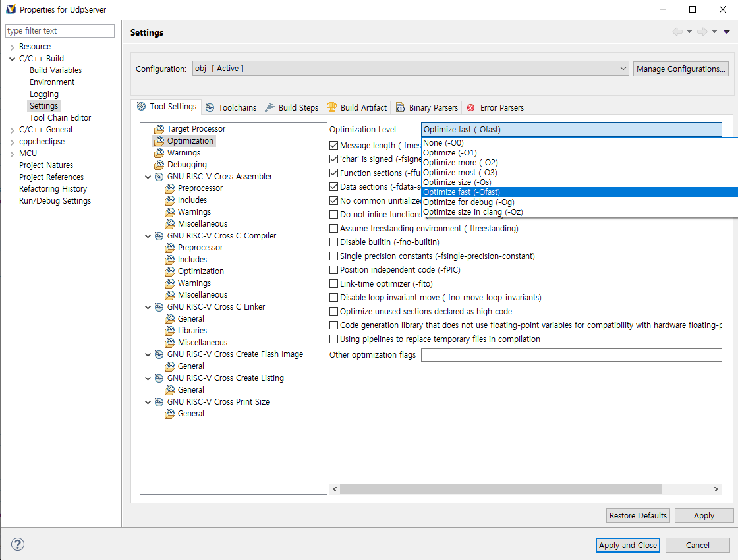This screenshot has width=738, height=560.
Task: Click Apply and Close button
Action: tap(627, 545)
